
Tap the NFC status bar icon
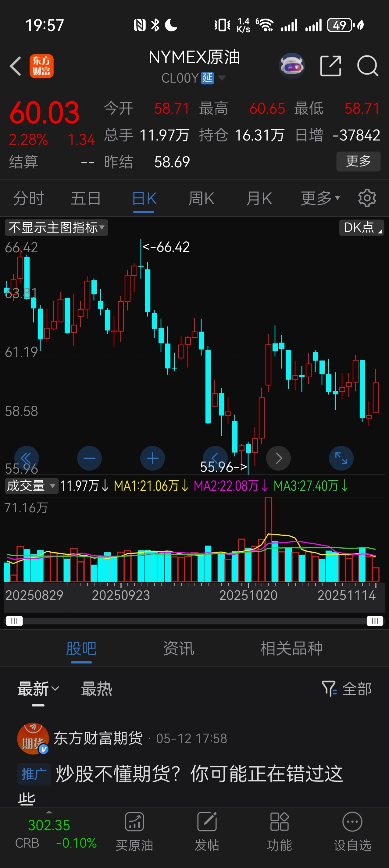[140, 25]
